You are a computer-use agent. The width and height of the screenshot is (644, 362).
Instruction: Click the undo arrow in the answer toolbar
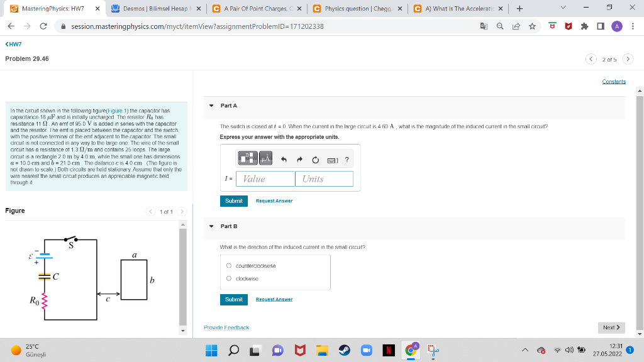283,159
